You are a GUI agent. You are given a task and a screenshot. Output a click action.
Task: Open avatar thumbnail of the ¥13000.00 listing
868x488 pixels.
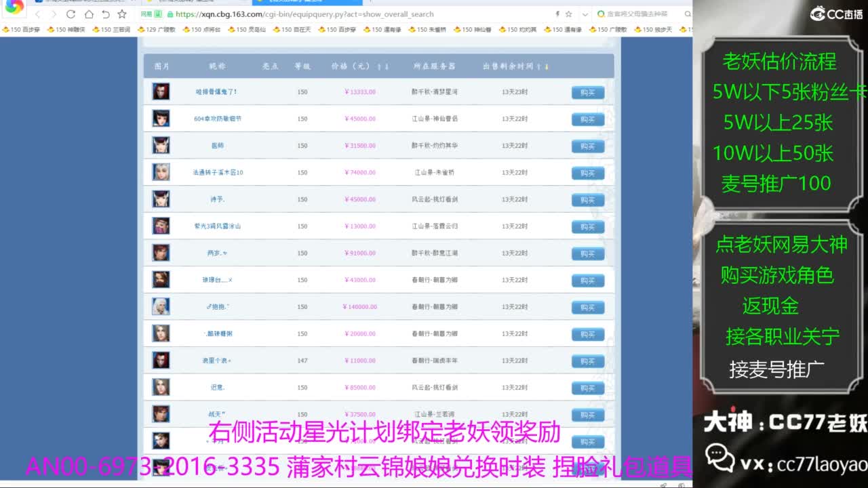161,226
